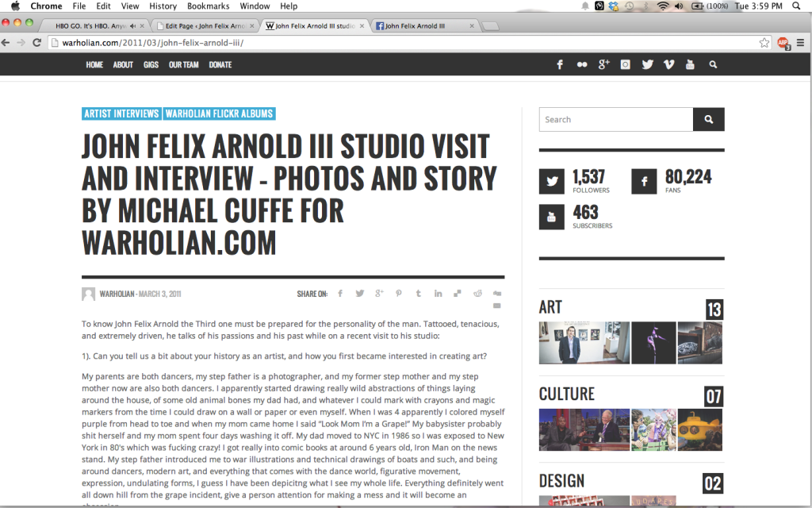
Task: Click the magnifier icon in the top bar
Action: pos(713,65)
